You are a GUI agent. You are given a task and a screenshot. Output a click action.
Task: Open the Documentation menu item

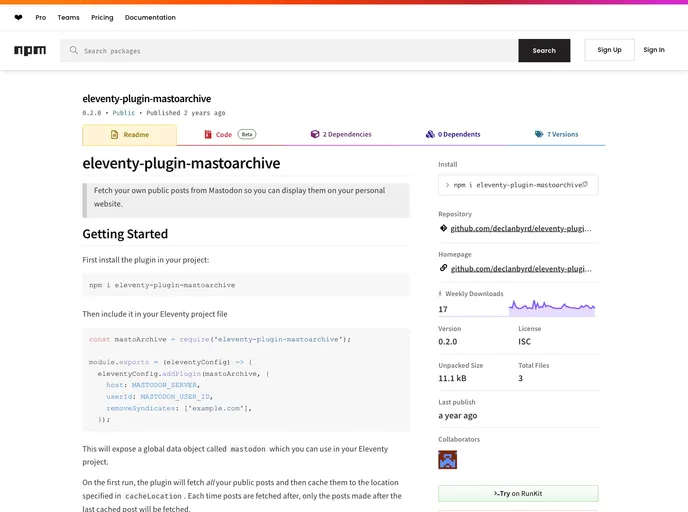(150, 18)
